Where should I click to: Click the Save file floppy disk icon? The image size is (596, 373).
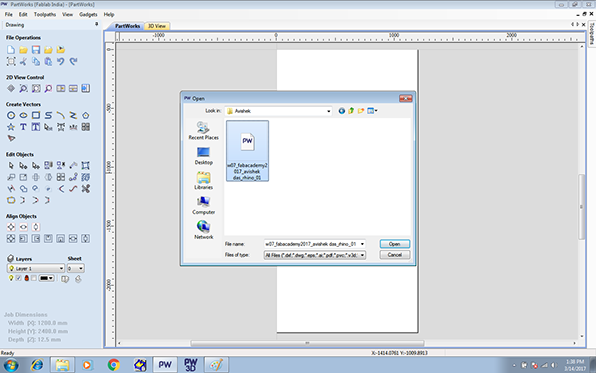pos(36,50)
